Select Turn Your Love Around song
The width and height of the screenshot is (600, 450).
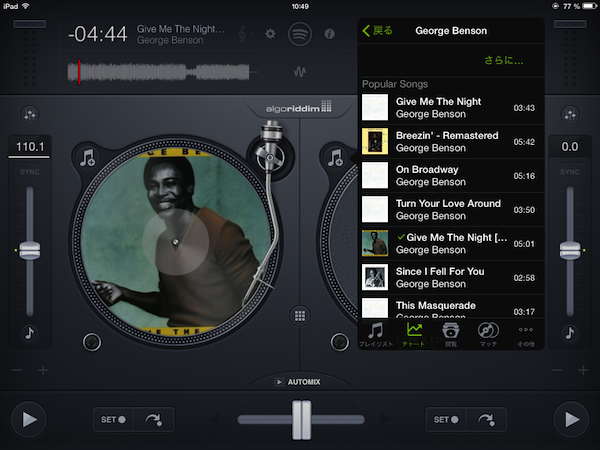[452, 210]
